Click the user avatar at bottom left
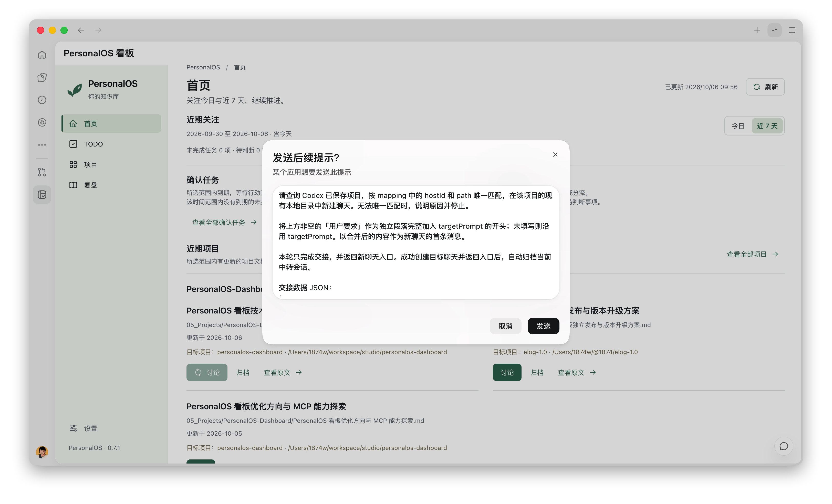The image size is (832, 504). coord(42,452)
